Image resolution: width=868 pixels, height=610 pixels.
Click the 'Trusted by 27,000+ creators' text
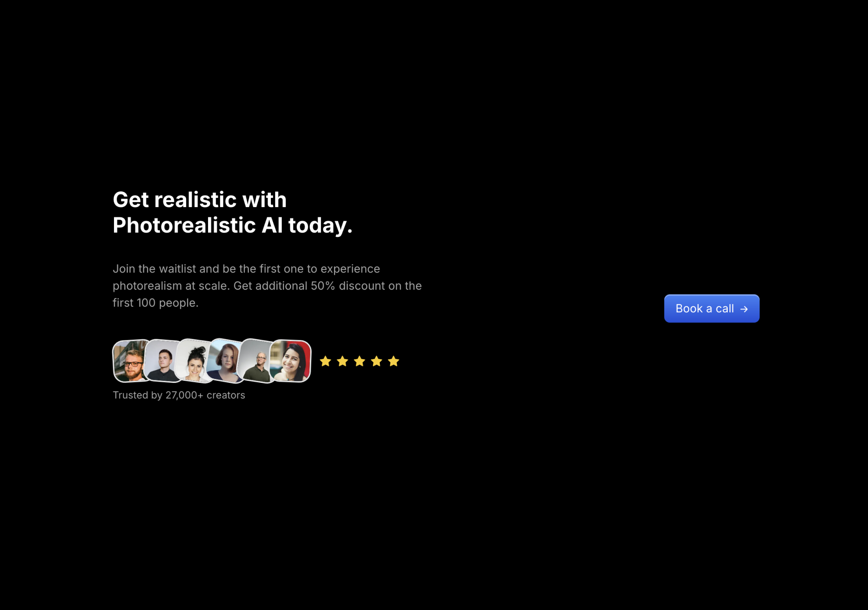point(179,395)
